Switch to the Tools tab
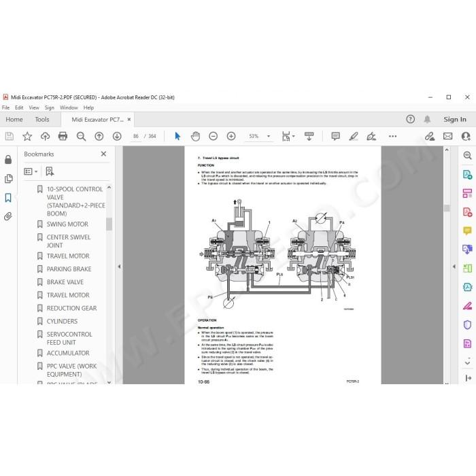This screenshot has width=476, height=476. pos(42,119)
